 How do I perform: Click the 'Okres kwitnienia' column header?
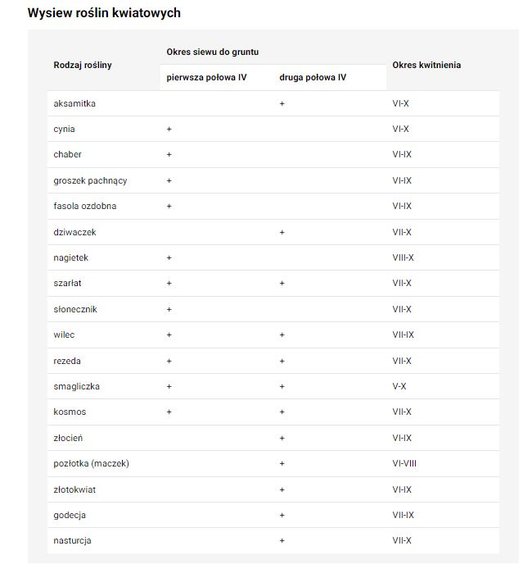pos(426,65)
